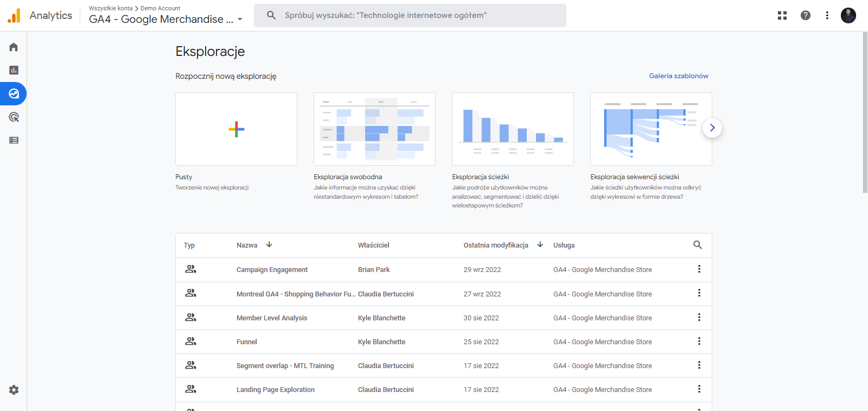Open the Home page in the sidebar
The height and width of the screenshot is (411, 868).
[x=14, y=47]
